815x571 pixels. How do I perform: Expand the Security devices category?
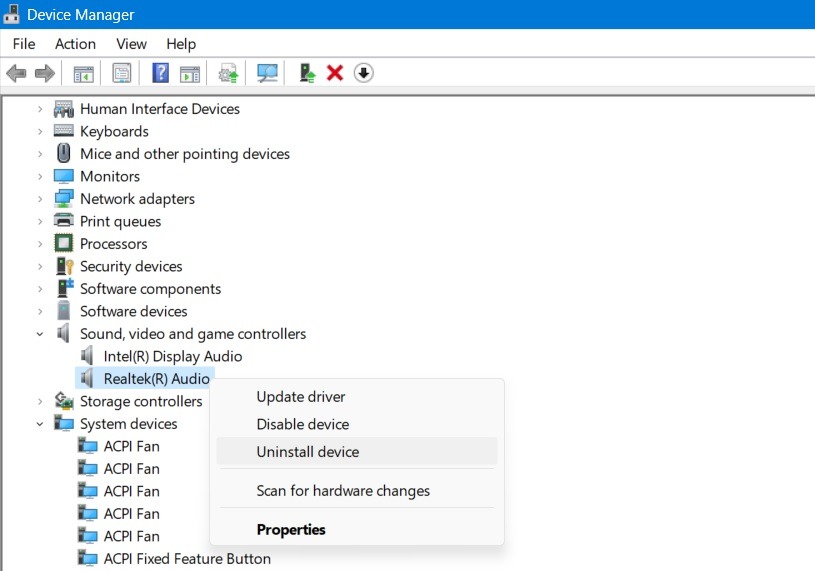coord(40,266)
